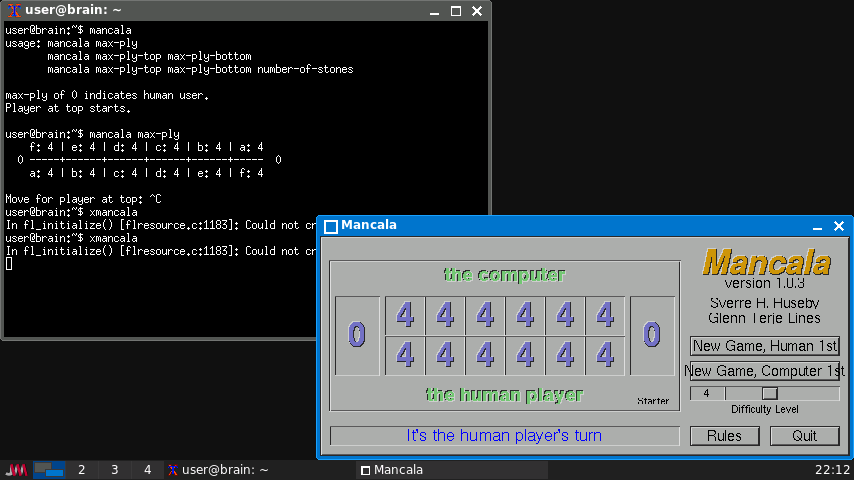
Task: Open the JWM start menu icon
Action: pyautogui.click(x=16, y=470)
